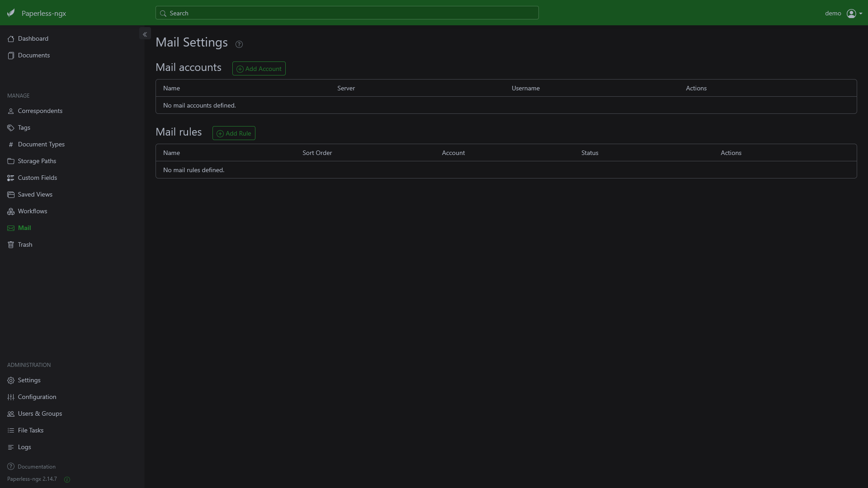868x488 pixels.
Task: Click the Paperless-ngx leaf logo
Action: 11,13
